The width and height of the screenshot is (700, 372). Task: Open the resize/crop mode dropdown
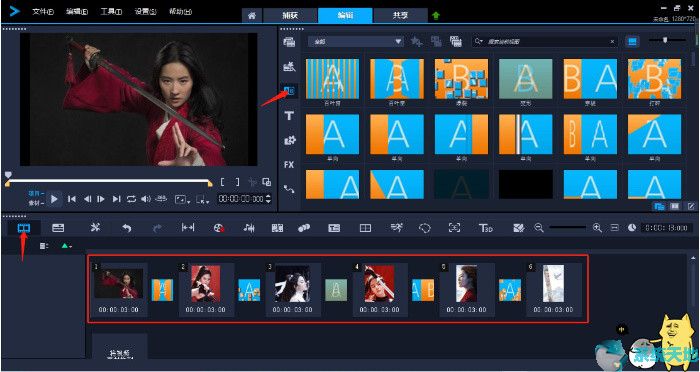point(203,200)
